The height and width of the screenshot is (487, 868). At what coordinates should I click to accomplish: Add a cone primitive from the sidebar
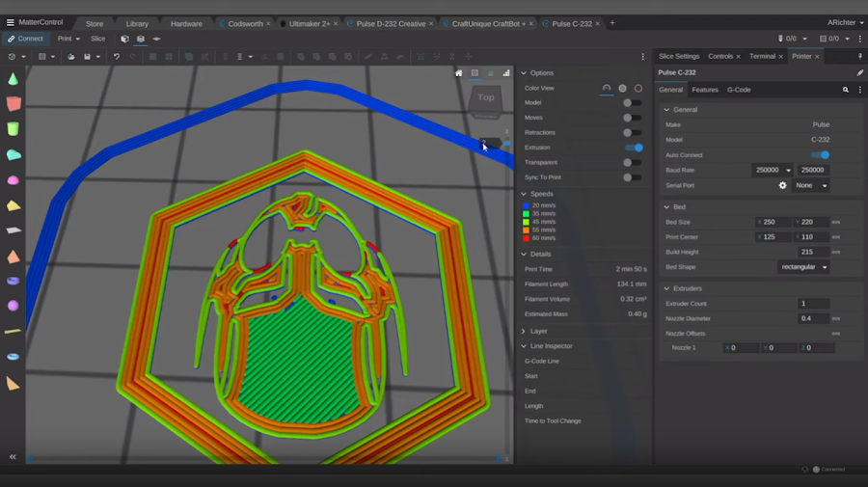[14, 79]
